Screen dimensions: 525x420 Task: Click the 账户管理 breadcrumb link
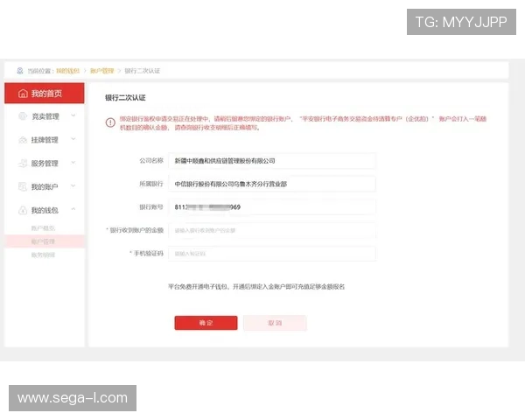click(102, 71)
